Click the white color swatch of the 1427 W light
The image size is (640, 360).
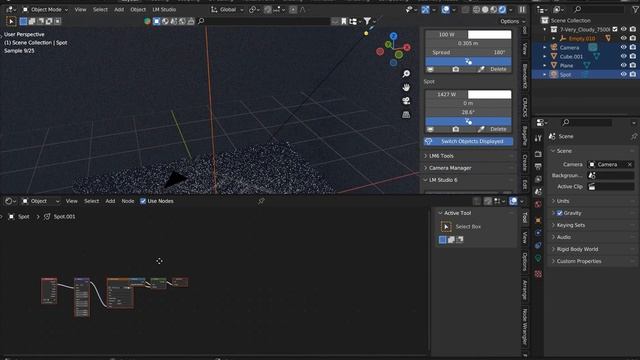[489, 94]
